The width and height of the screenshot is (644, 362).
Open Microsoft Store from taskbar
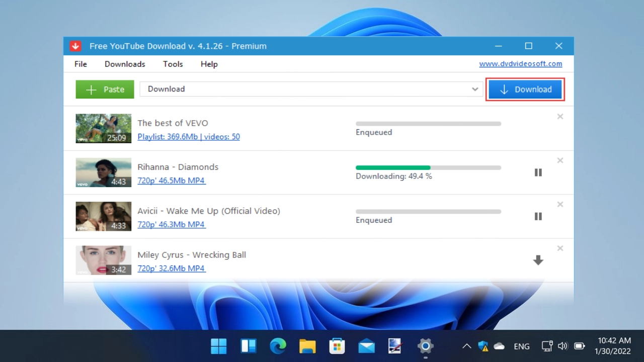point(337,346)
